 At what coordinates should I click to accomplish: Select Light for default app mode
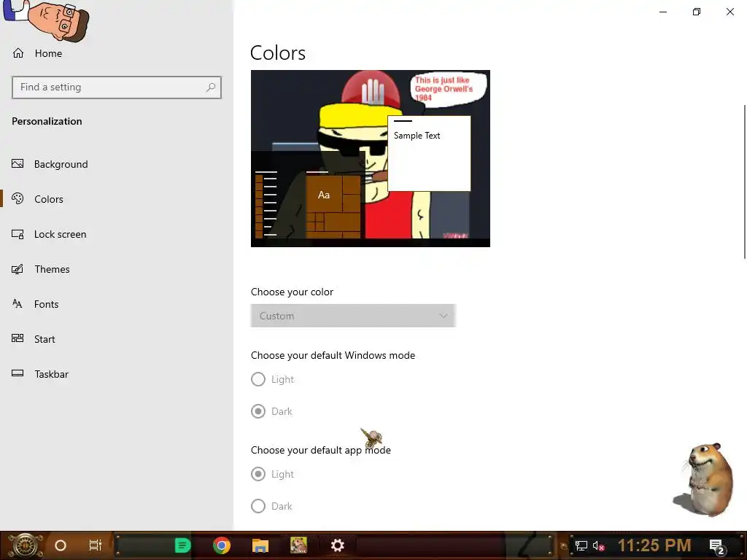(258, 474)
